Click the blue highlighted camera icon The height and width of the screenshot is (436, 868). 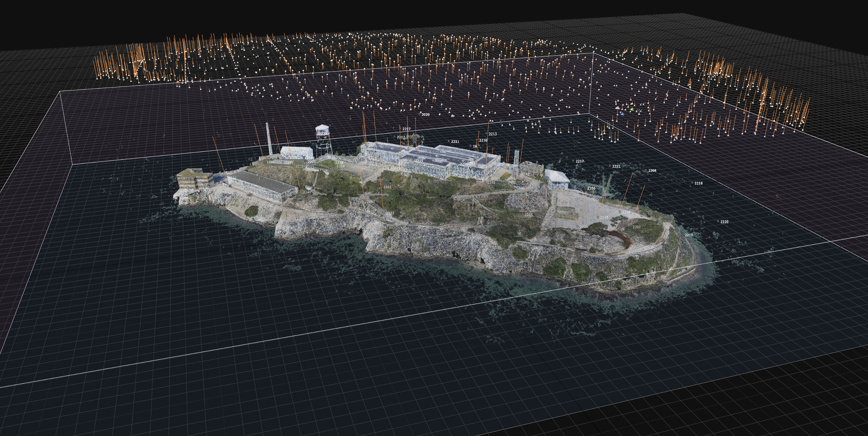pos(622,114)
